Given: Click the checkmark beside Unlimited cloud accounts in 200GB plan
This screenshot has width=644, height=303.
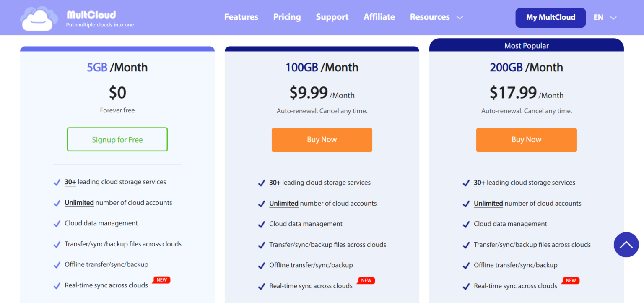Looking at the screenshot, I should tap(466, 203).
